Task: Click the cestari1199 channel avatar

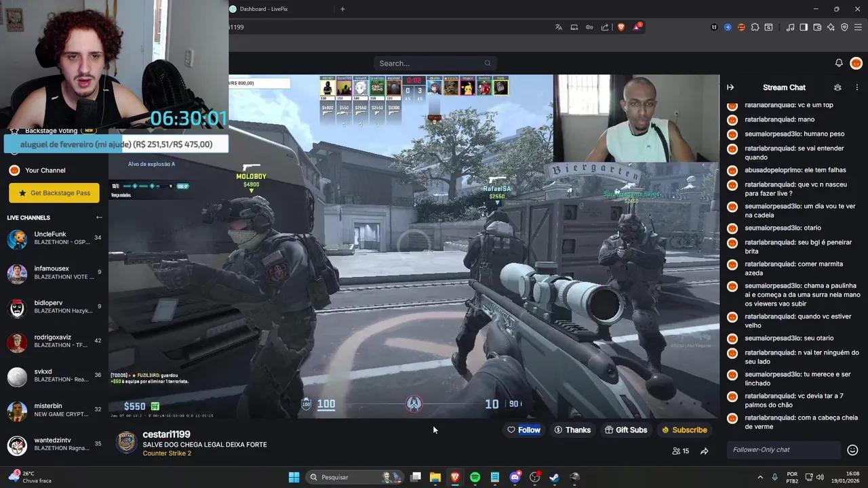Action: [x=127, y=442]
